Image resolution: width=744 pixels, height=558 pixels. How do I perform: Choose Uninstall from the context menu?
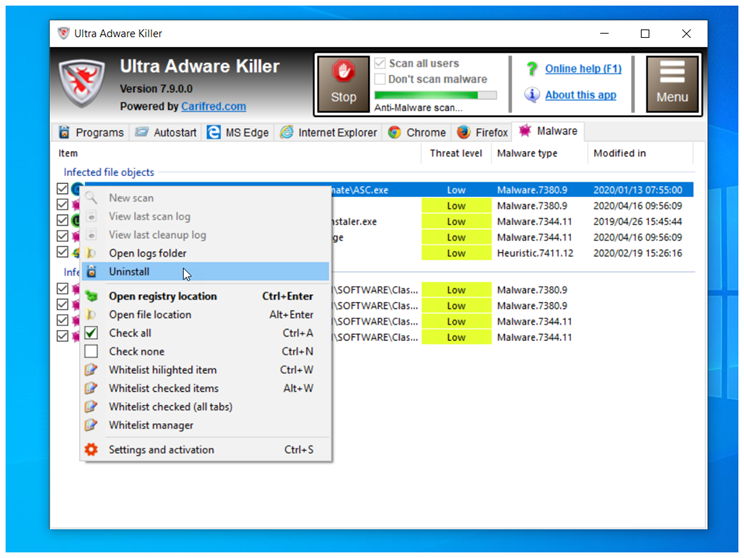205,272
